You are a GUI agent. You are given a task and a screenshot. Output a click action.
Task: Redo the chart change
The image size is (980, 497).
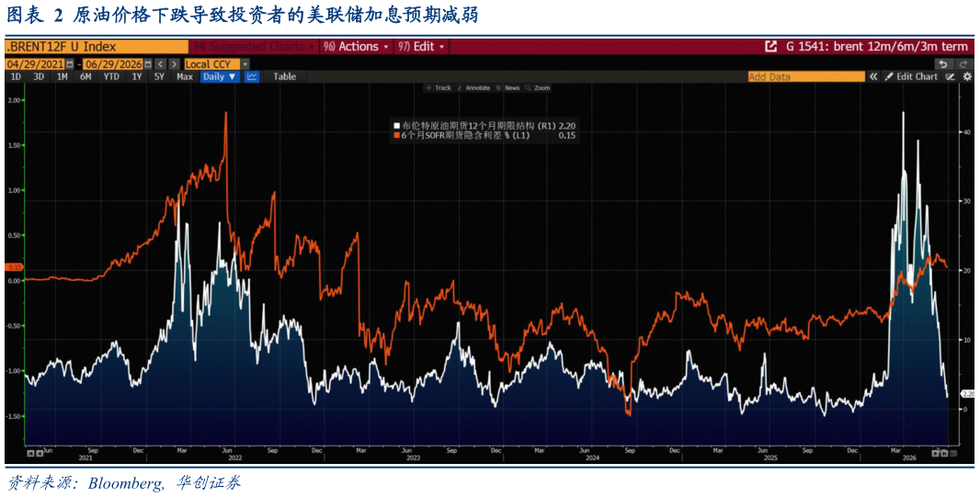coord(964,63)
